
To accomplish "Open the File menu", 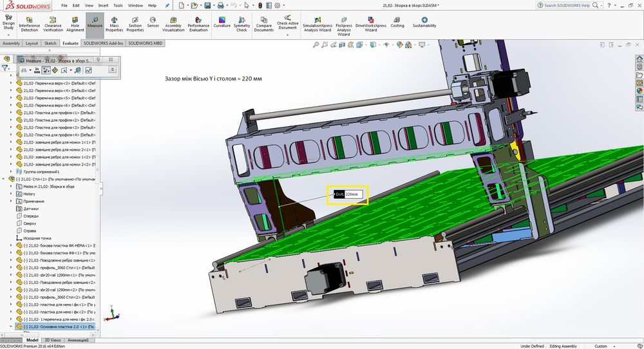I will [64, 5].
